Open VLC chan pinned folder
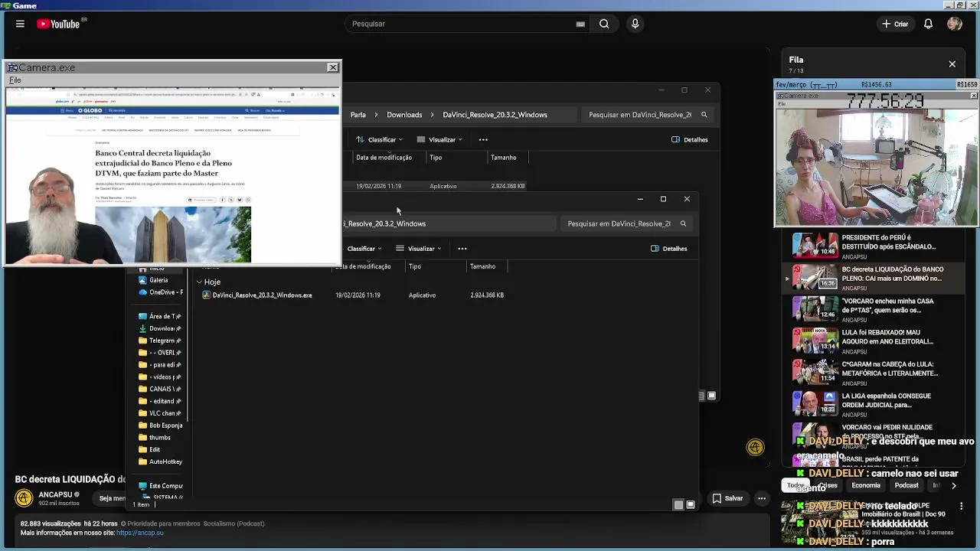This screenshot has height=551, width=980. (x=159, y=413)
